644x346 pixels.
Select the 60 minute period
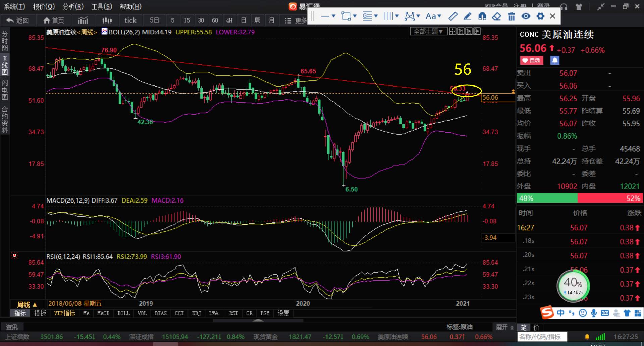coord(215,20)
